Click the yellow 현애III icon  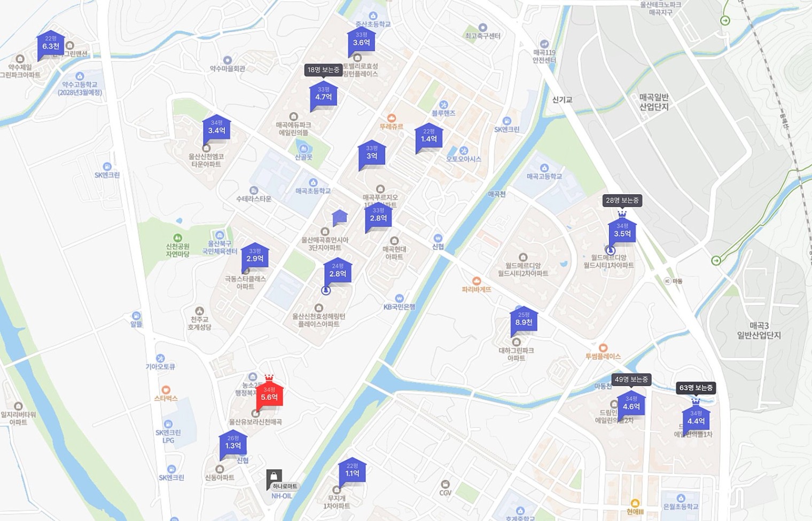(635, 503)
